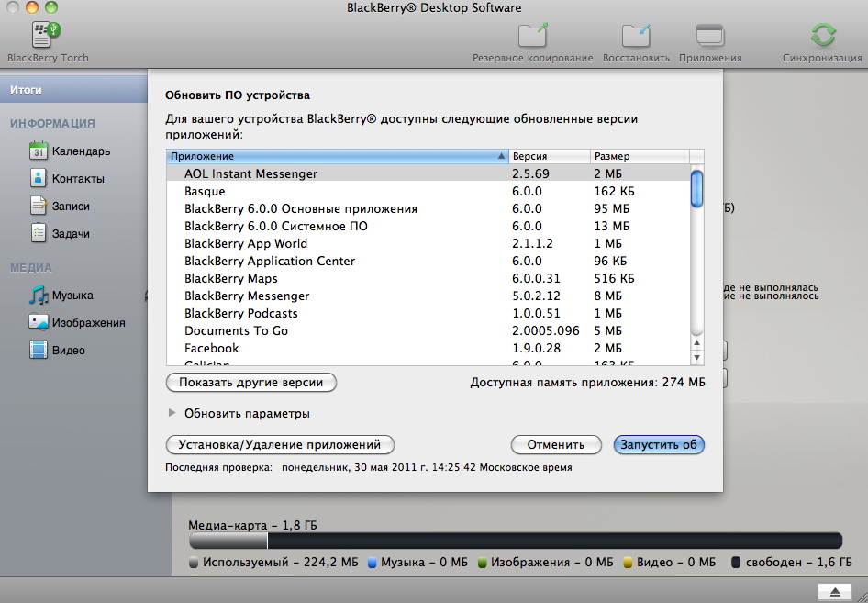Click the scrollbar up arrow
868x603 pixels.
[x=697, y=342]
